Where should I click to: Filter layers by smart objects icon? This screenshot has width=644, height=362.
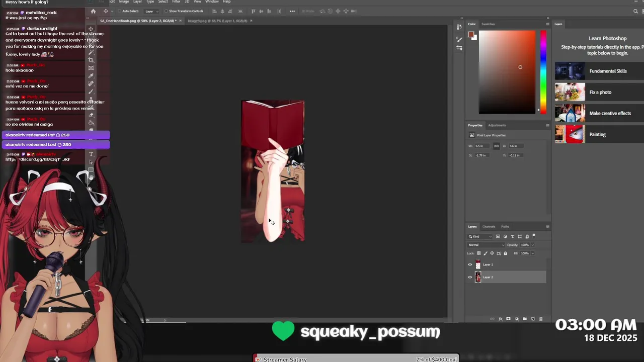(x=527, y=236)
